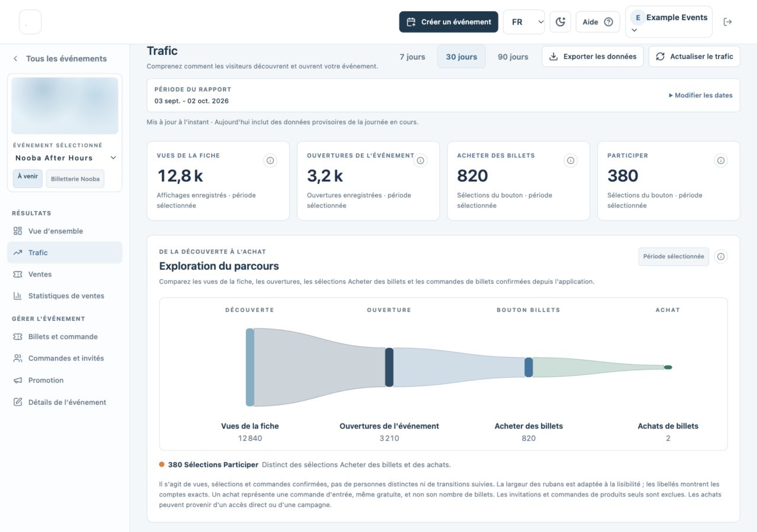757x532 pixels.
Task: Switch to the 90 jours range
Action: [x=513, y=57]
